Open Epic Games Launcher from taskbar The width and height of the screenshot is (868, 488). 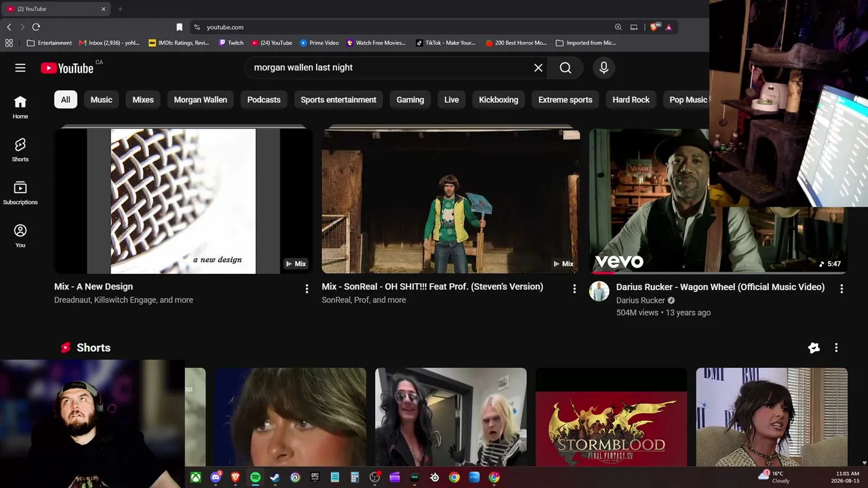pos(315,477)
